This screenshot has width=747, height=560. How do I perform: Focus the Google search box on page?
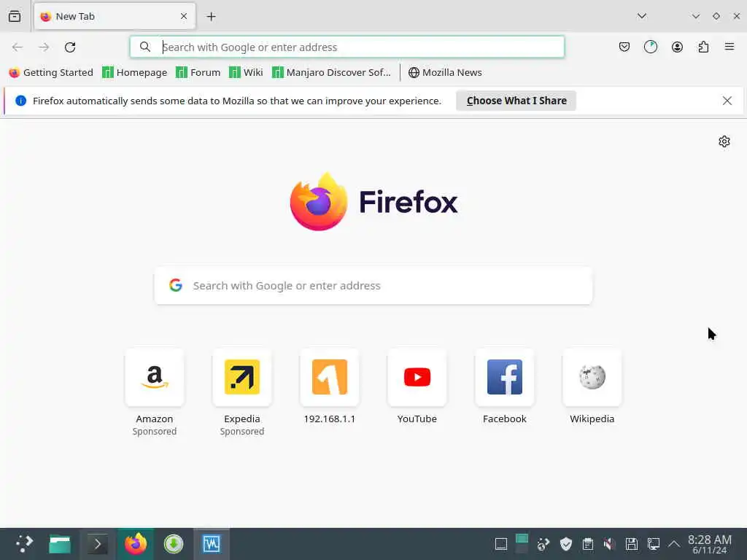click(x=373, y=286)
